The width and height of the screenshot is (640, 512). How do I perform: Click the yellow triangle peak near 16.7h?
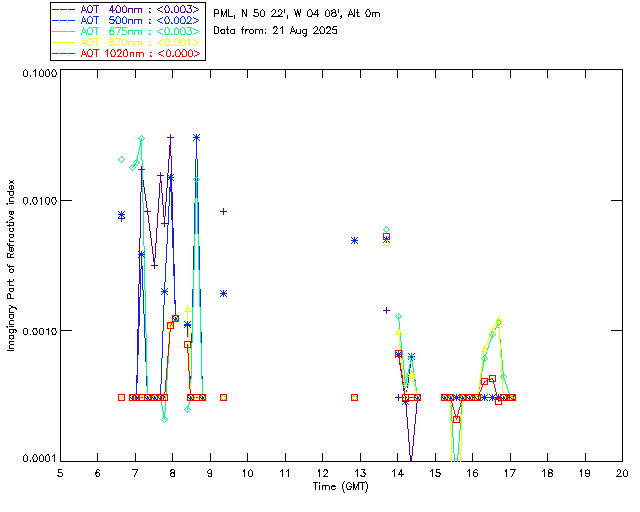[x=498, y=319]
